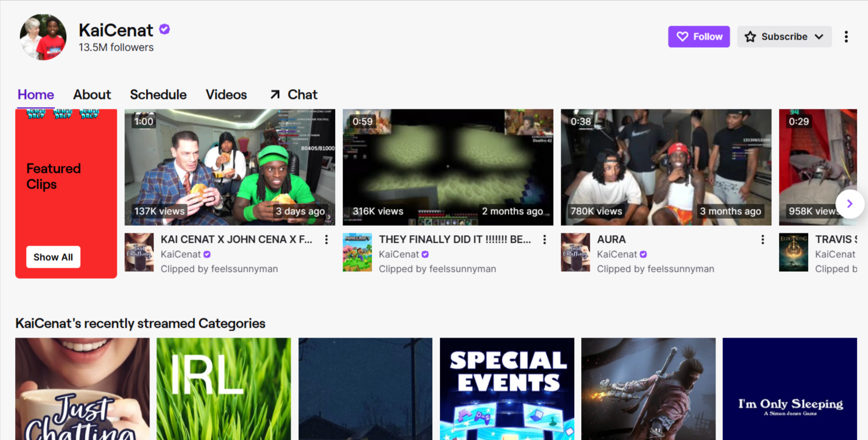This screenshot has height=440, width=868.
Task: Switch to the Videos tab
Action: 226,94
